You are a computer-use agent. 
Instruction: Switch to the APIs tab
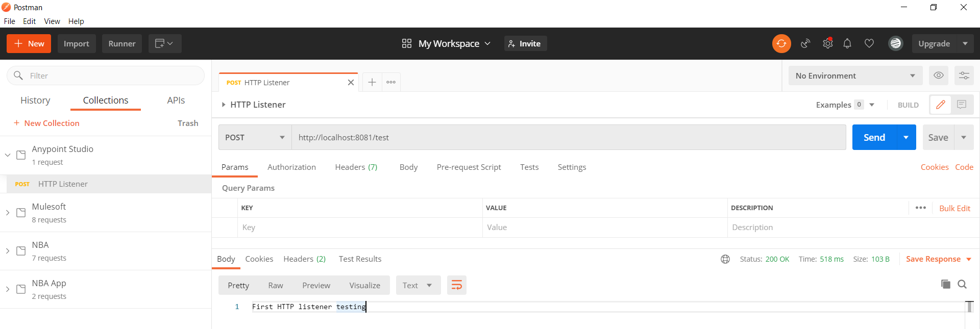[x=176, y=100]
